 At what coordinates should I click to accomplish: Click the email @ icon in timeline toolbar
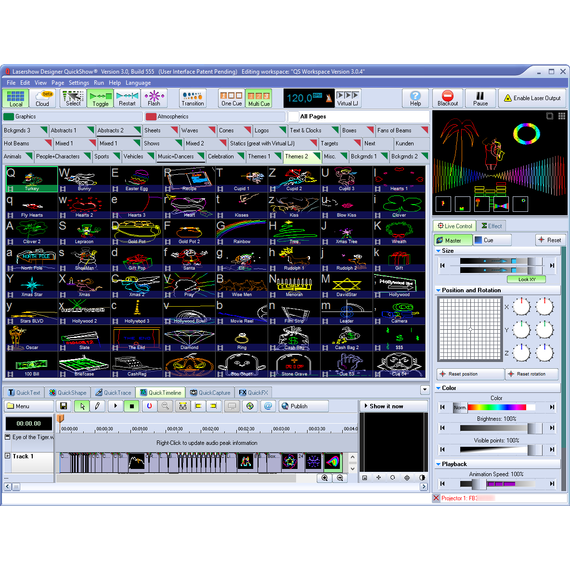(x=268, y=406)
